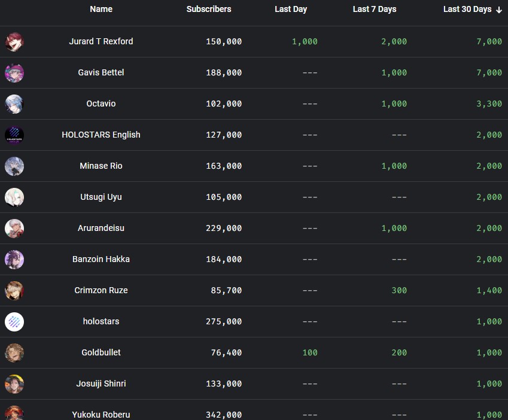Click Arurandeisu's avatar picture
The image size is (508, 420).
14,229
